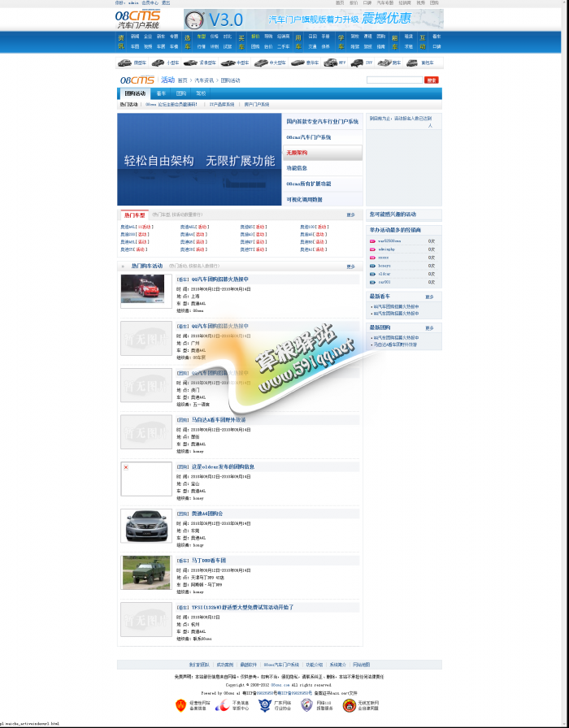569x728 pixels.
Task: Open 奥迪A4团购会 activity title
Action: tap(207, 513)
